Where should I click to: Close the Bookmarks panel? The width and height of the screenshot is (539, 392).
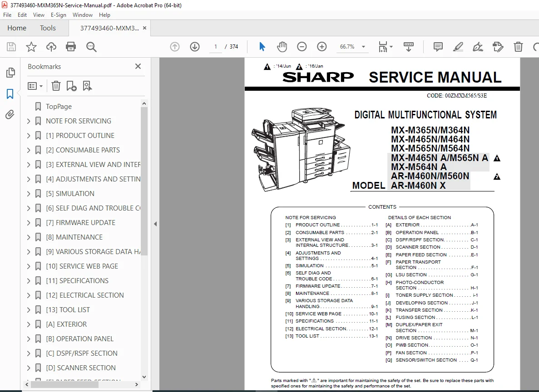coord(138,66)
